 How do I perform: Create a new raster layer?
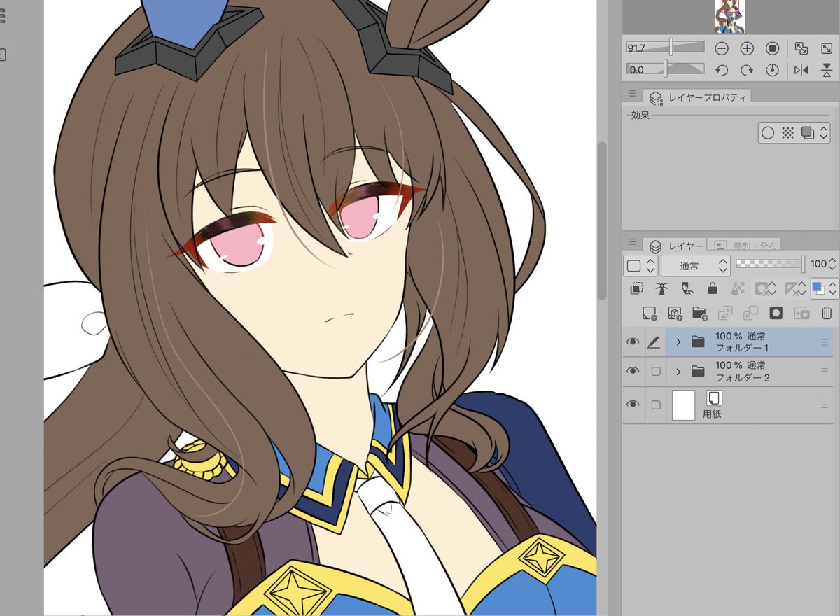pos(649,313)
